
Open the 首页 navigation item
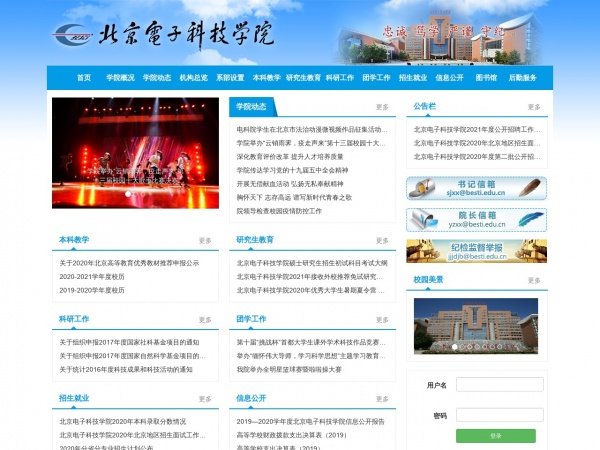click(84, 78)
